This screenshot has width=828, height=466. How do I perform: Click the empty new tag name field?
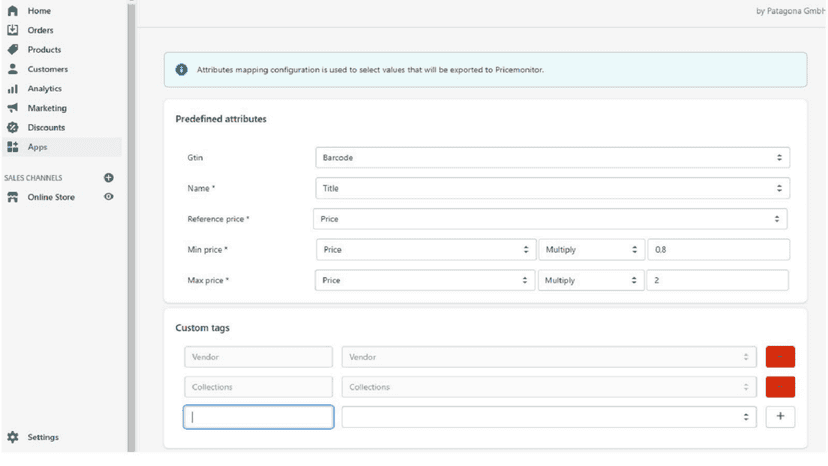259,417
